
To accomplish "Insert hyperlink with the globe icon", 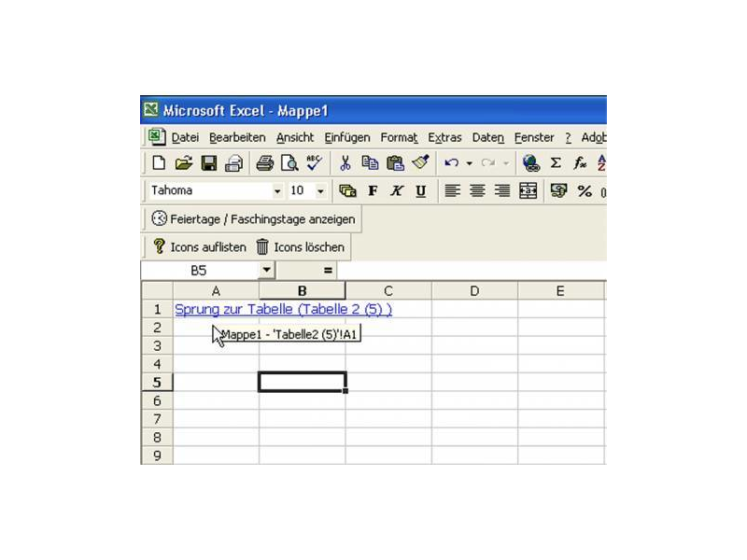I will point(530,163).
